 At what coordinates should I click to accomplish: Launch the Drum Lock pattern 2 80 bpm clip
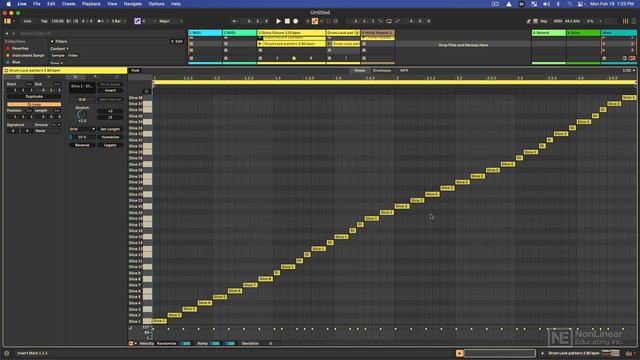pyautogui.click(x=260, y=44)
